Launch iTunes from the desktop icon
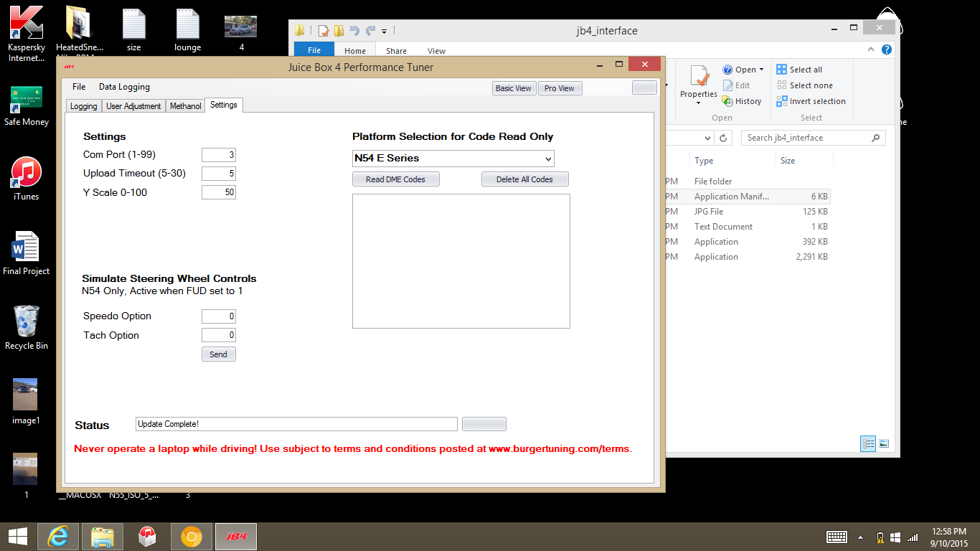980x551 pixels. point(27,179)
